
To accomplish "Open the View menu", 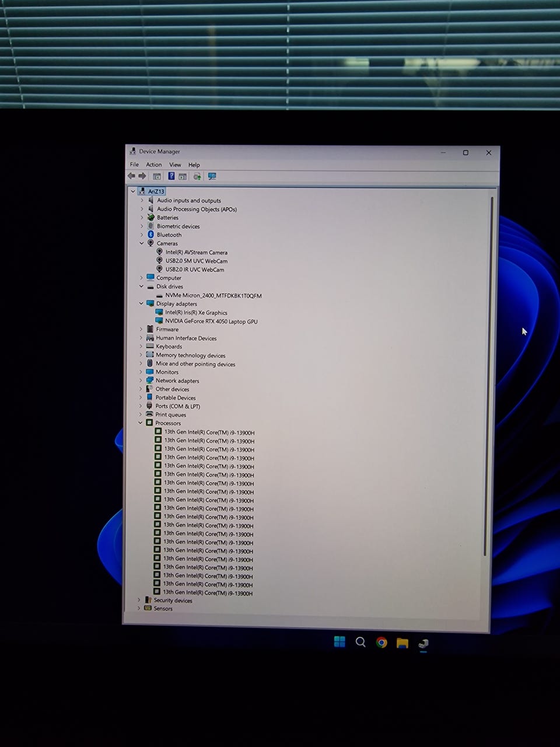I will coord(175,165).
